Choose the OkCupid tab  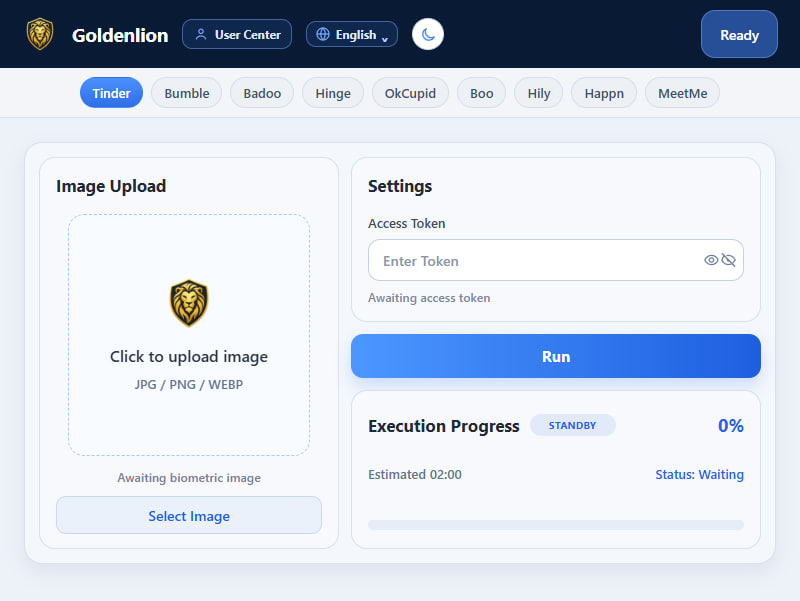(410, 93)
